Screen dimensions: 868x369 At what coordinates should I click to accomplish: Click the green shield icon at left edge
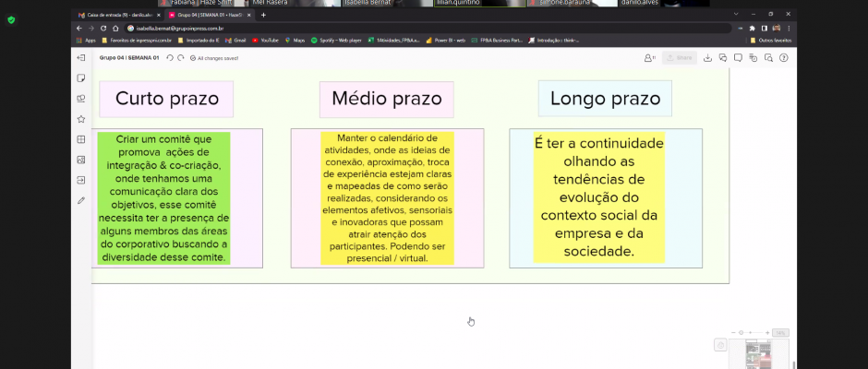coord(11,20)
